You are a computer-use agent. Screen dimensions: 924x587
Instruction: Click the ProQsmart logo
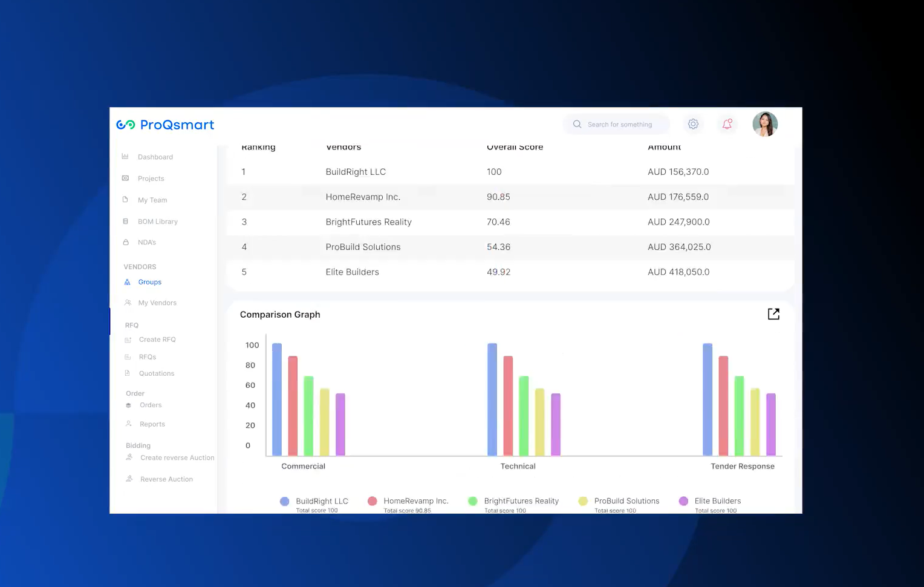click(165, 125)
